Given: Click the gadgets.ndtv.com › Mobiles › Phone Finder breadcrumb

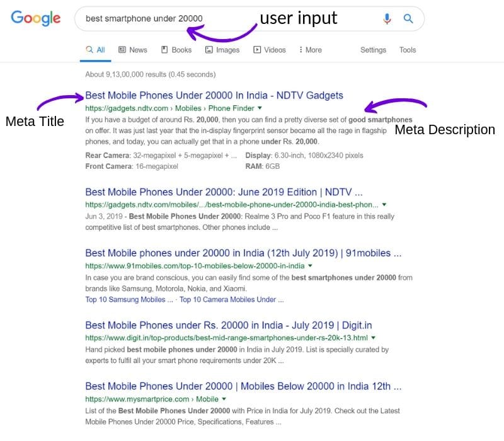Looking at the screenshot, I should [x=169, y=108].
